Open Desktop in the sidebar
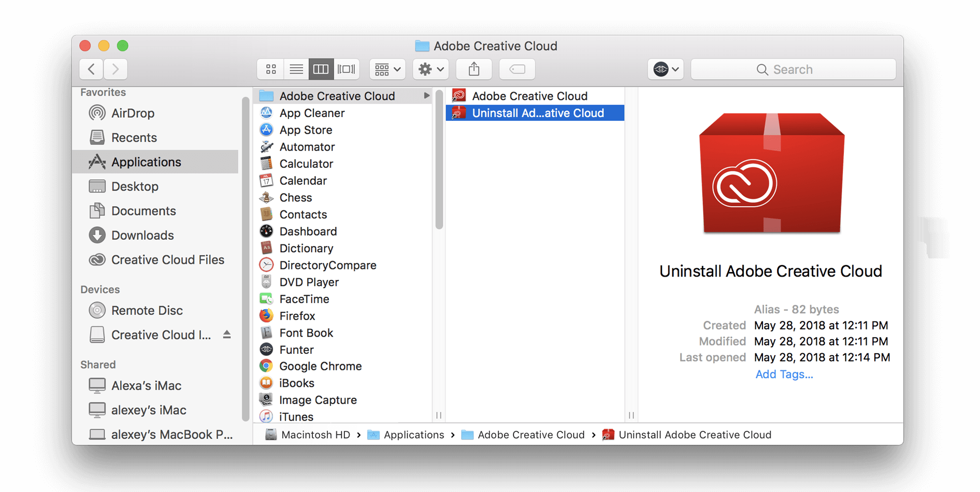Screen dimensions: 980x492 pos(155,186)
